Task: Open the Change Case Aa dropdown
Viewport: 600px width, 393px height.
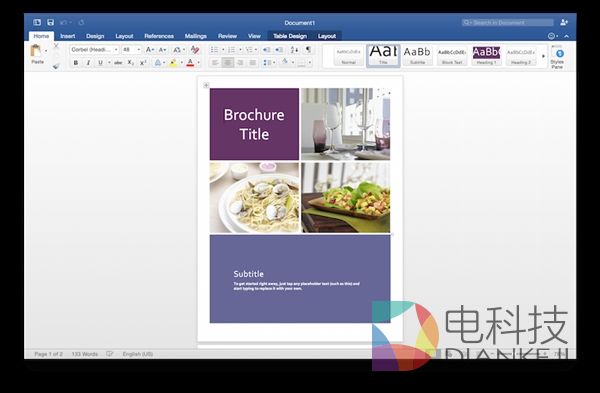Action: tap(178, 50)
